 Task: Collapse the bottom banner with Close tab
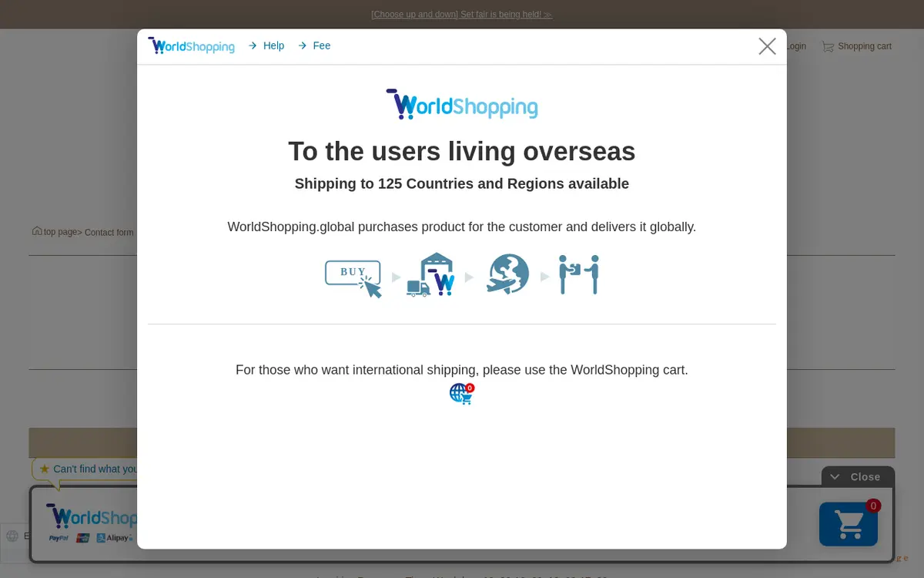click(x=858, y=476)
